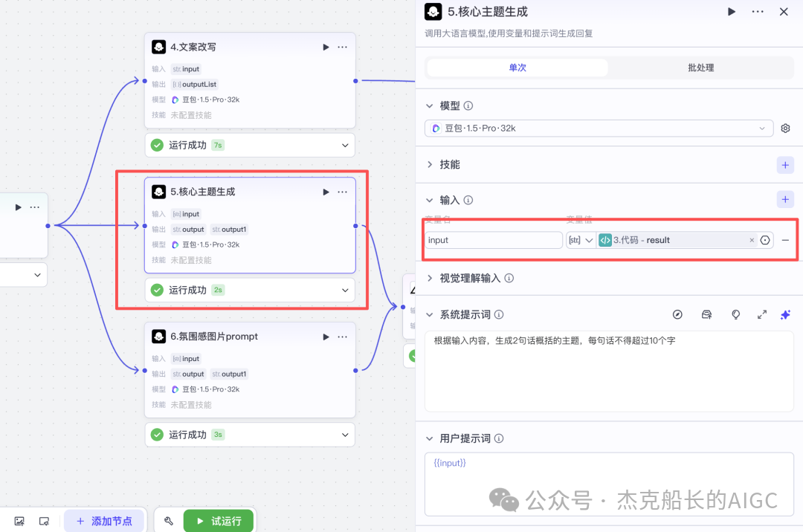The image size is (803, 532).
Task: Open side panel more options menu
Action: click(x=758, y=12)
